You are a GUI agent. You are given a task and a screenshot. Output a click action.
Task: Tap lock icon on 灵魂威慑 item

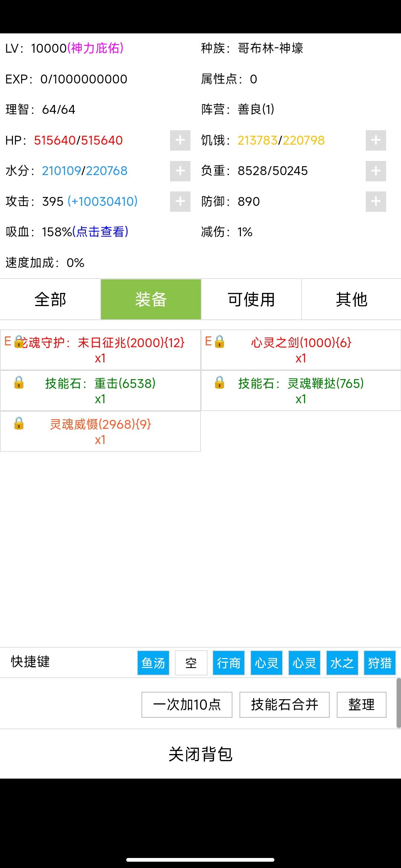pyautogui.click(x=19, y=423)
